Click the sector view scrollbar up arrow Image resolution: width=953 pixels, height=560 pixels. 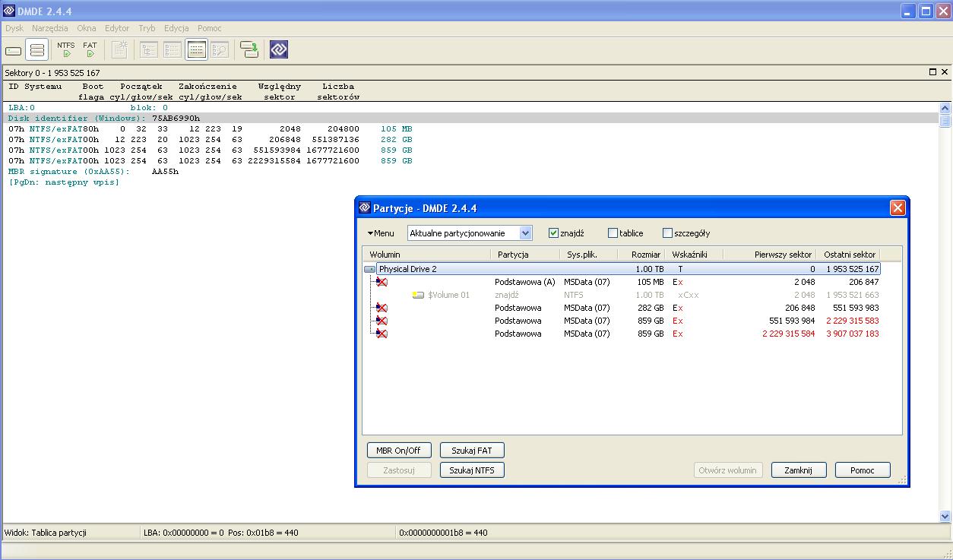point(945,109)
